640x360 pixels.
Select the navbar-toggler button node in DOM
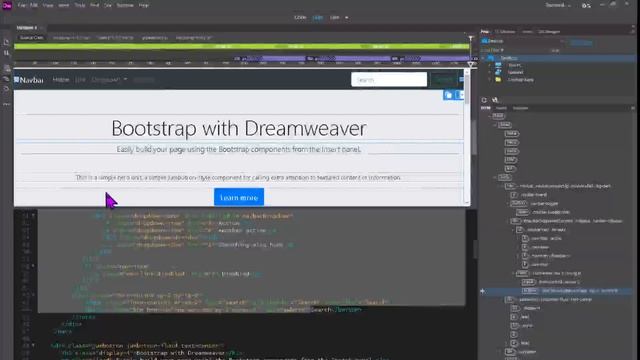click(534, 203)
